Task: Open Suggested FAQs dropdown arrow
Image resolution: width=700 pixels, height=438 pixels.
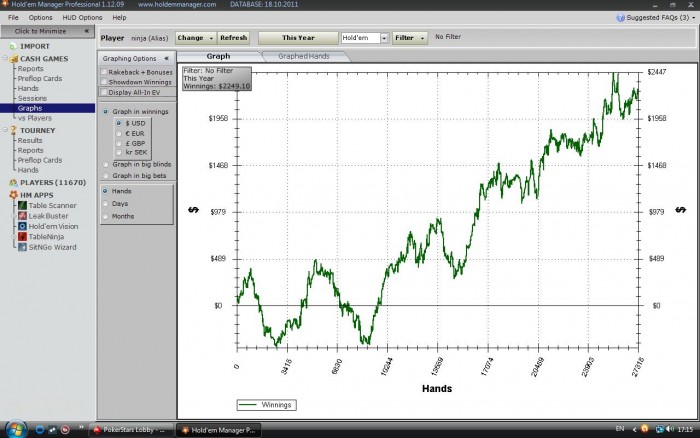Action: 694,18
